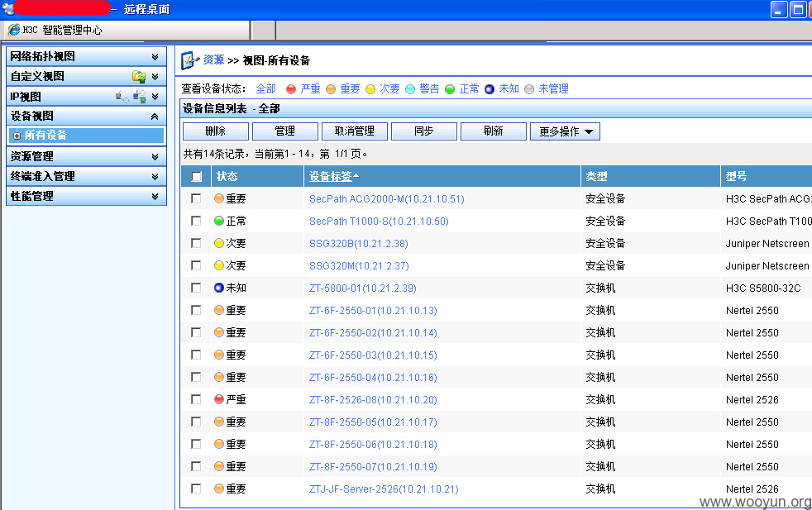Click the 同步 button
The image size is (812, 510).
point(423,131)
